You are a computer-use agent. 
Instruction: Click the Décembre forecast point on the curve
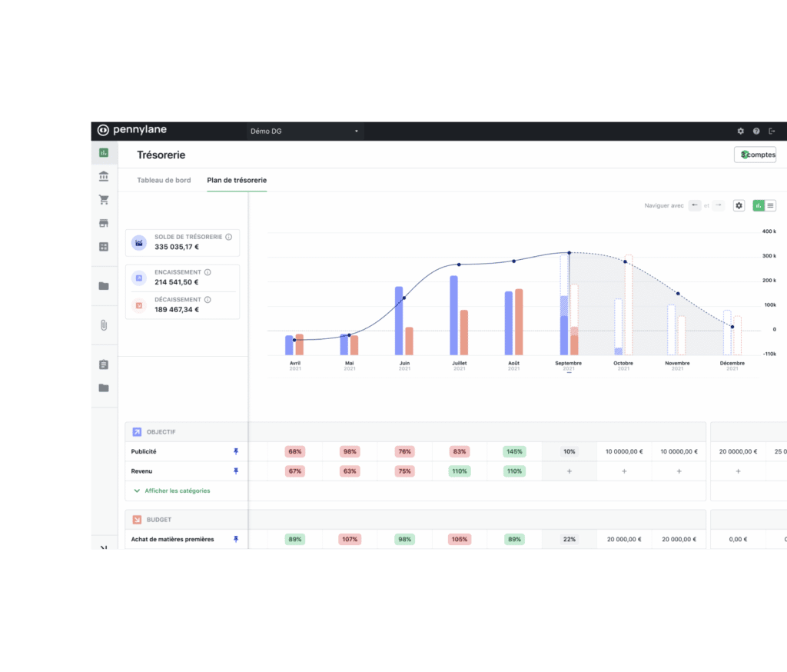732,327
